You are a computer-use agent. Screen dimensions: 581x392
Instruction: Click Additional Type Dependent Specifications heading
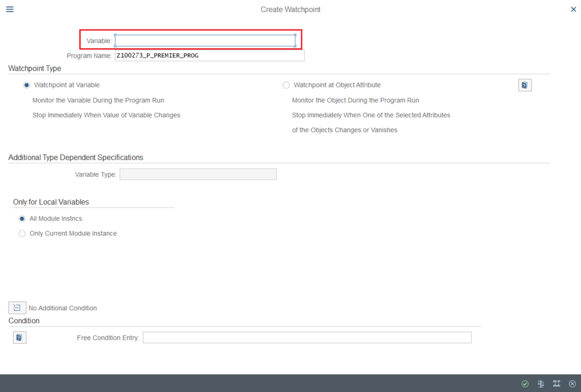[x=75, y=158]
